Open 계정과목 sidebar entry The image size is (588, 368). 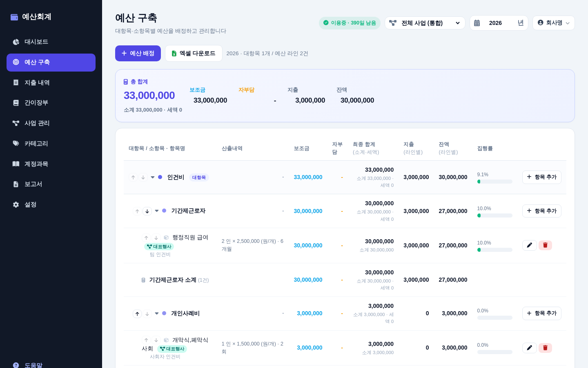(x=51, y=164)
